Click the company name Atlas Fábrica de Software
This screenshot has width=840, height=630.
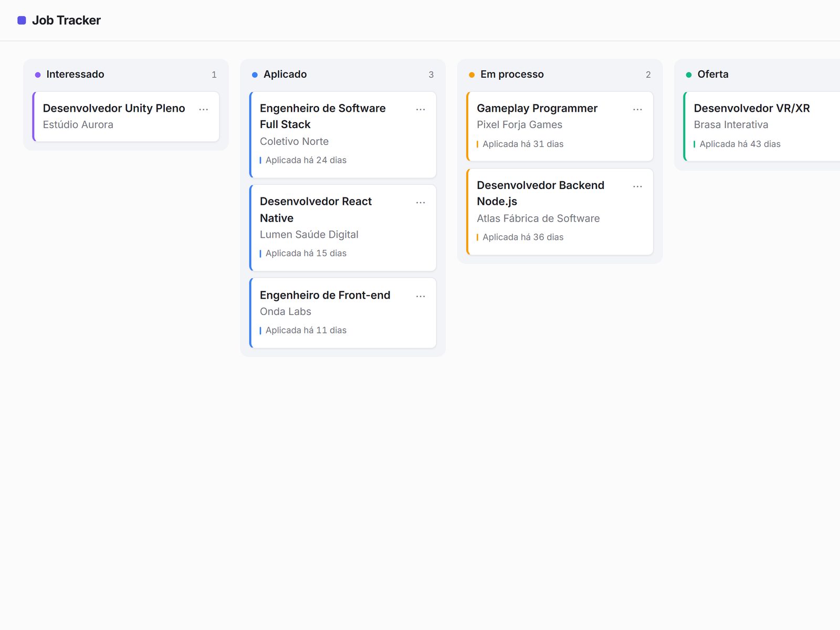click(x=538, y=218)
